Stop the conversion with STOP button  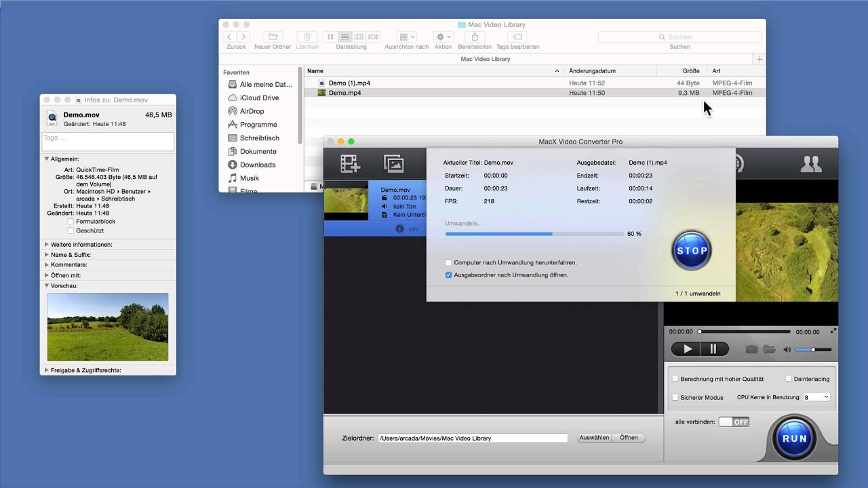(691, 251)
